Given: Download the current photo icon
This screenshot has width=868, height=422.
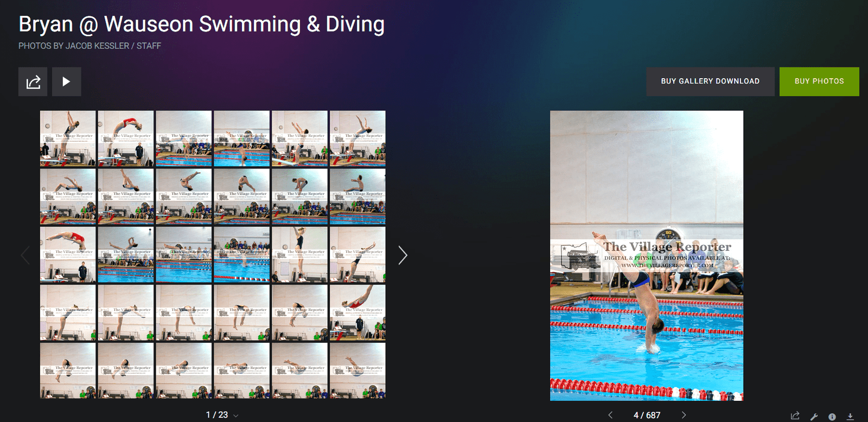Looking at the screenshot, I should tap(850, 417).
